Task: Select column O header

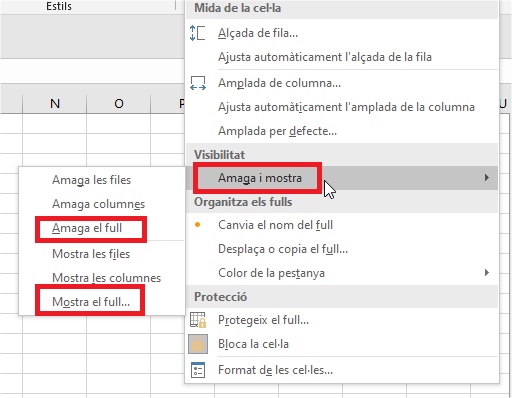Action: click(119, 104)
